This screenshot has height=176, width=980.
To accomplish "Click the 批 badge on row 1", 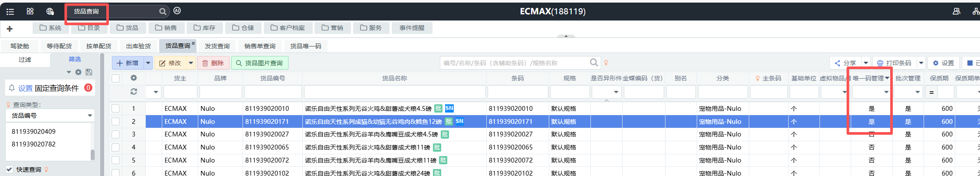I will click(438, 108).
